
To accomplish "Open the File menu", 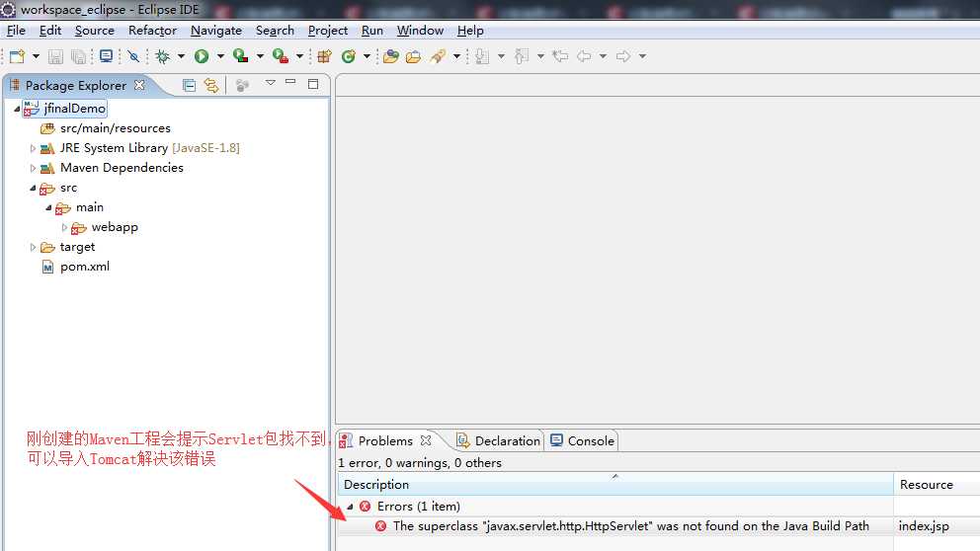I will (x=16, y=30).
